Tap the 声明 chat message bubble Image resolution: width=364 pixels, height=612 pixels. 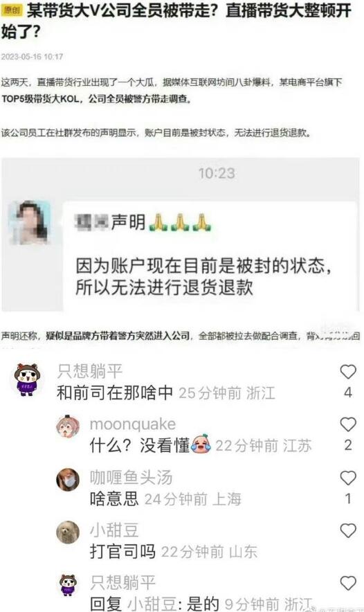pos(210,255)
